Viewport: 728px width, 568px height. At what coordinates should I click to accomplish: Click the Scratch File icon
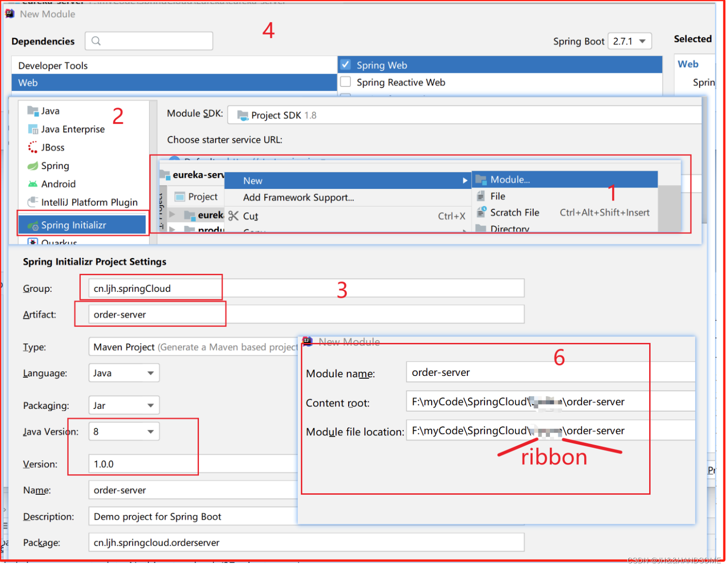[481, 212]
